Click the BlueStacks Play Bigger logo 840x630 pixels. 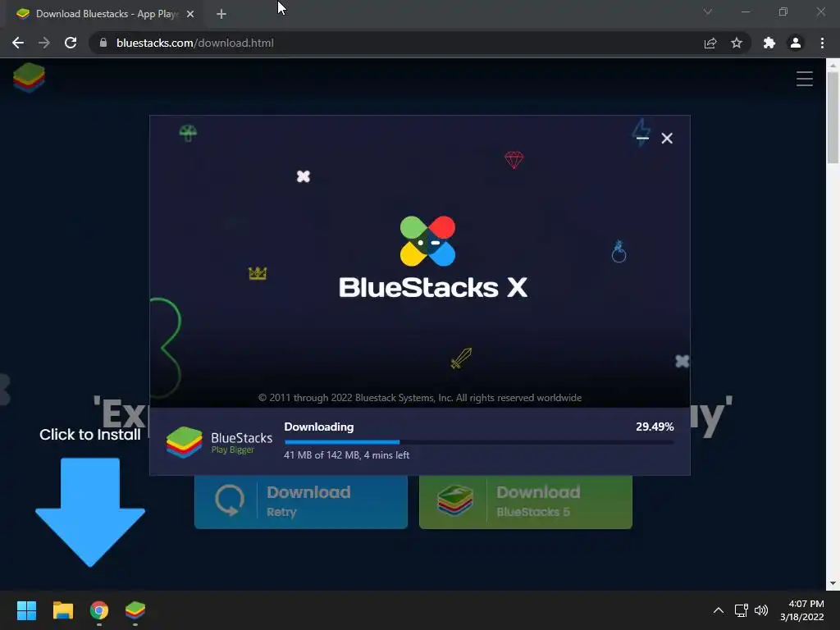click(x=219, y=442)
